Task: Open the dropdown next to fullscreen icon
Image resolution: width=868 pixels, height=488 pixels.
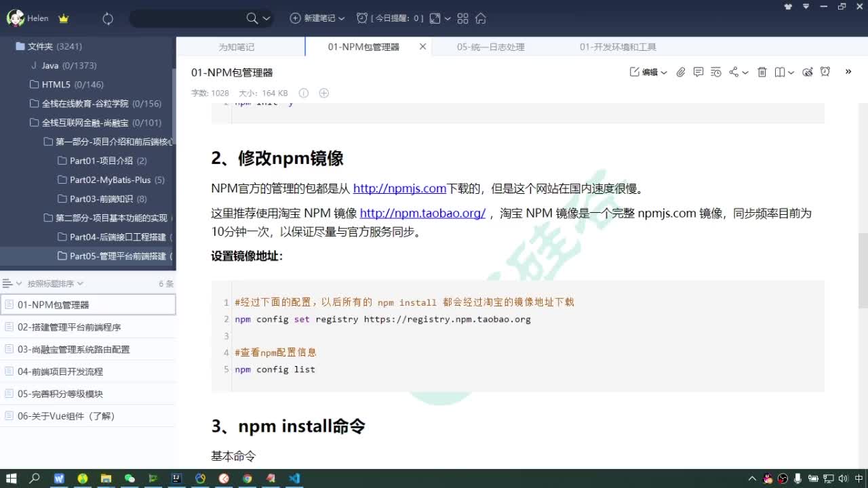Action: point(448,18)
